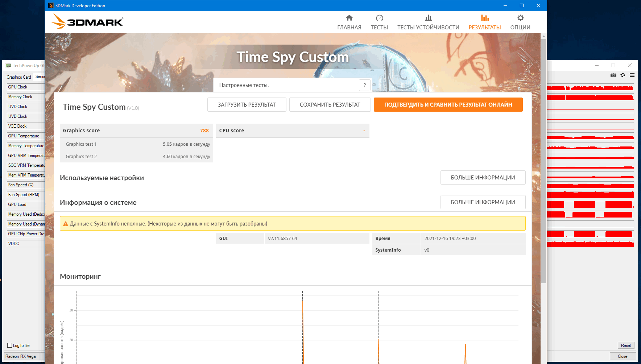This screenshot has height=364, width=641.
Task: Click the 3DMark vertical scrollbar
Action: coord(543,161)
